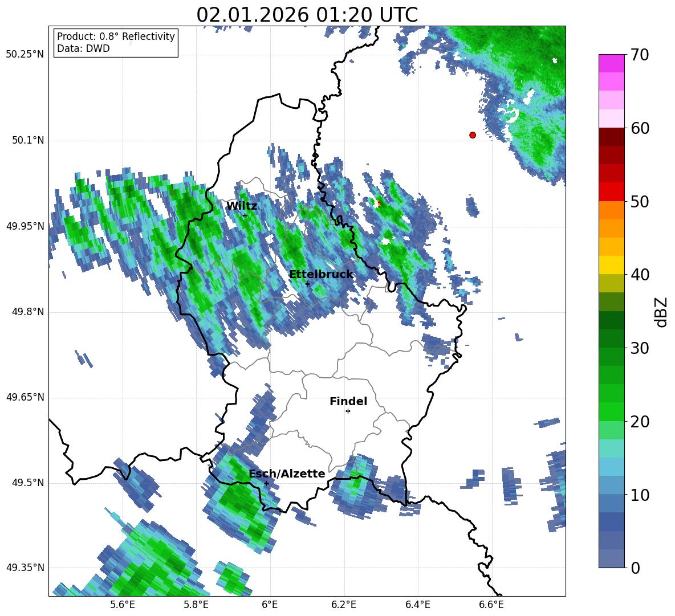Click the colorbar tick value 10

pos(640,495)
